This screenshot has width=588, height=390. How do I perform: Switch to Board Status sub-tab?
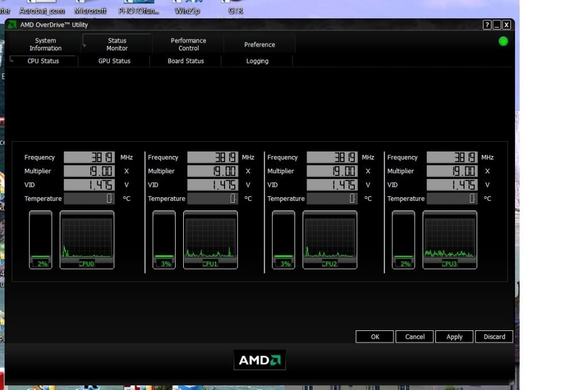[185, 61]
